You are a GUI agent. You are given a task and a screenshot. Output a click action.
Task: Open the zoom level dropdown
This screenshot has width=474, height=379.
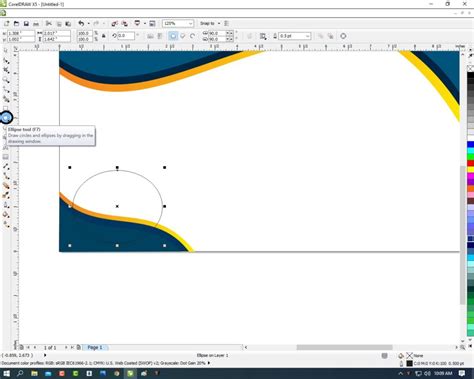pos(191,23)
